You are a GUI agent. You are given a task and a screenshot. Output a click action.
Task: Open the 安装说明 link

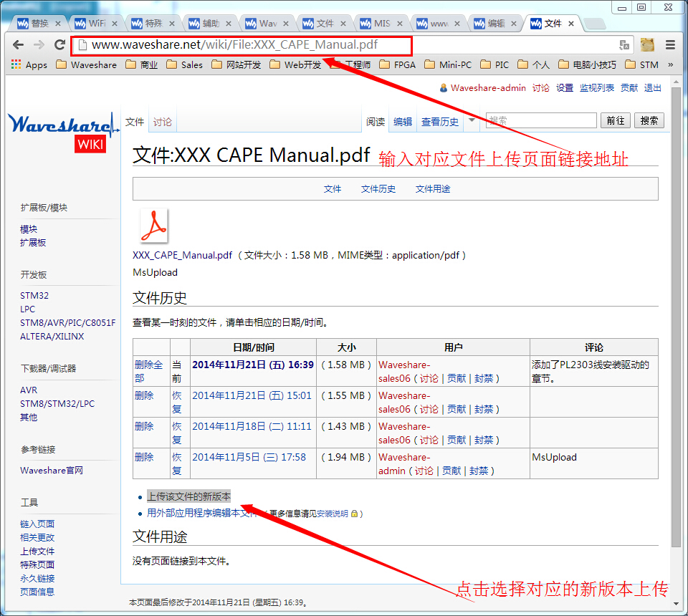pyautogui.click(x=332, y=514)
